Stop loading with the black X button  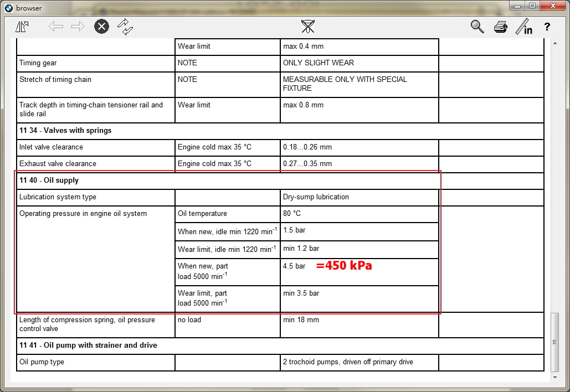(x=101, y=27)
